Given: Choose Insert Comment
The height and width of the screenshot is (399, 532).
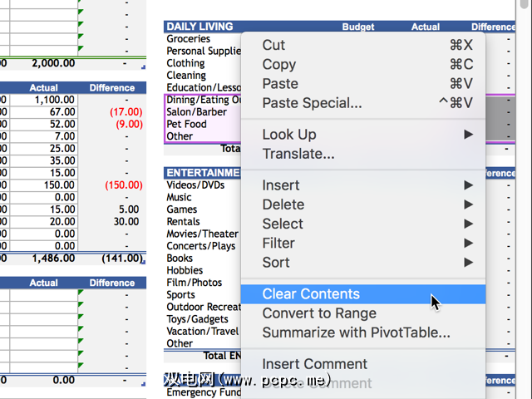Looking at the screenshot, I should tap(363, 364).
